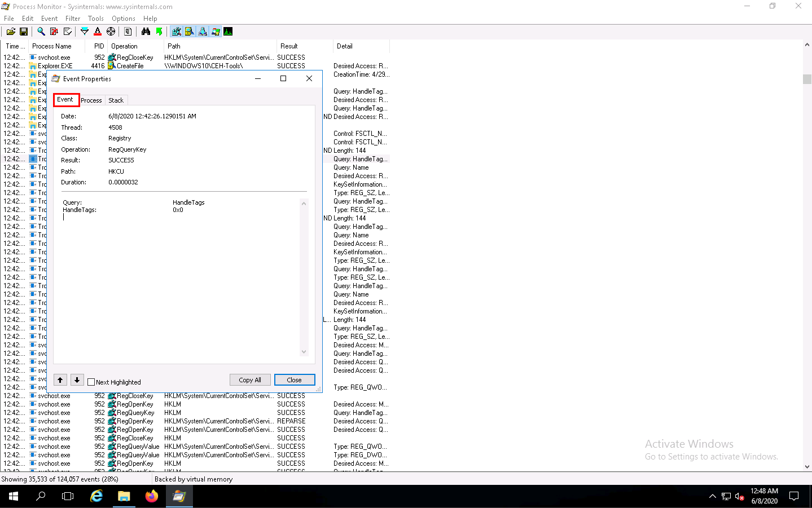Screen dimensions: 812x508
Task: Click the Jump To Object green arrow icon
Action: pos(159,32)
